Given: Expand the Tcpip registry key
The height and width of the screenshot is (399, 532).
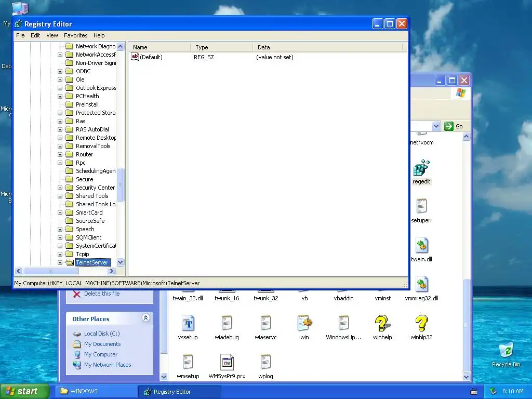Looking at the screenshot, I should tap(60, 254).
